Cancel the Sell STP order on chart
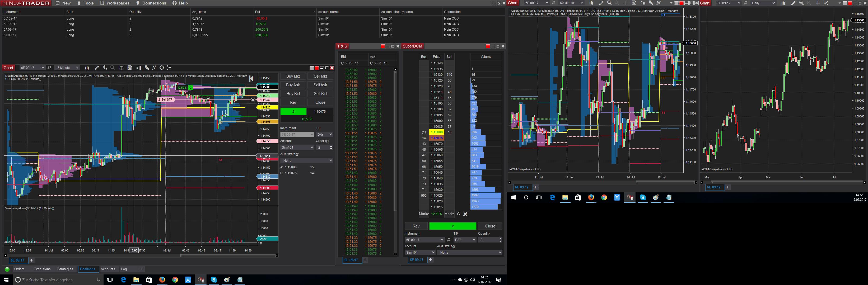Image resolution: width=868 pixels, height=285 pixels. pos(253,99)
